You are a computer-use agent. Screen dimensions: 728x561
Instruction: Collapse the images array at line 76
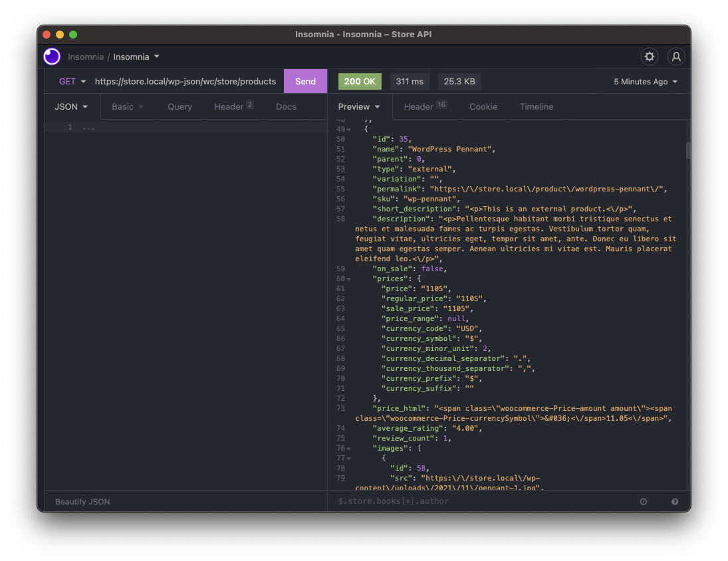348,448
